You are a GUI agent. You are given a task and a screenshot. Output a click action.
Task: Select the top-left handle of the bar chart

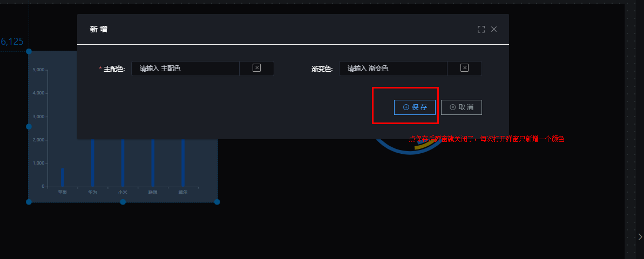[29, 51]
